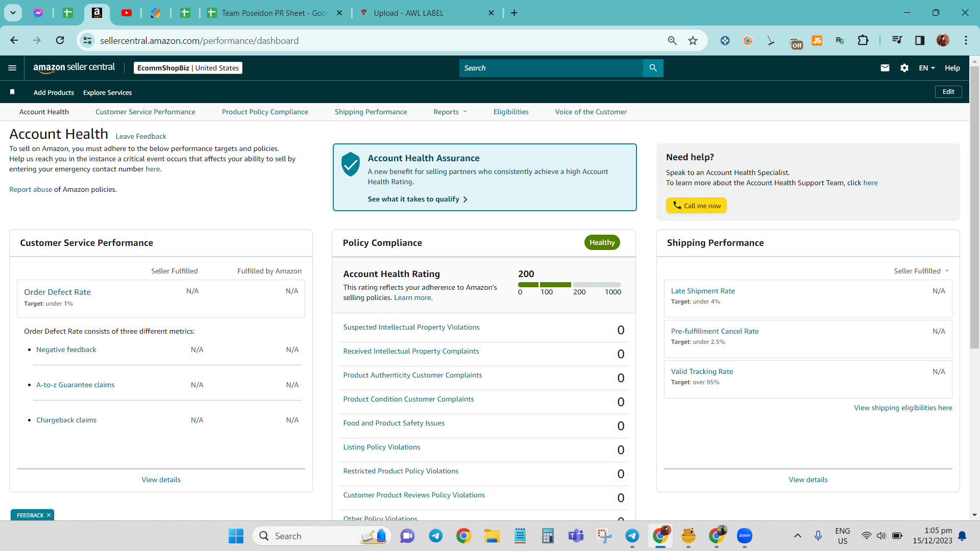Image resolution: width=980 pixels, height=551 pixels.
Task: Click the page vertical scrollbar
Action: (974, 207)
